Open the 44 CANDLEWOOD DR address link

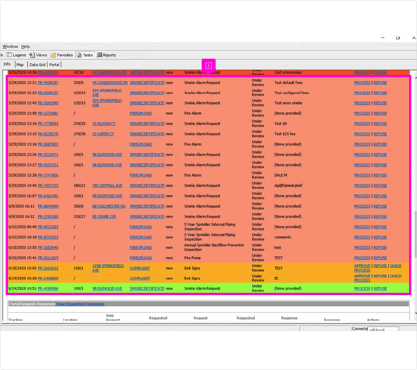[110, 83]
